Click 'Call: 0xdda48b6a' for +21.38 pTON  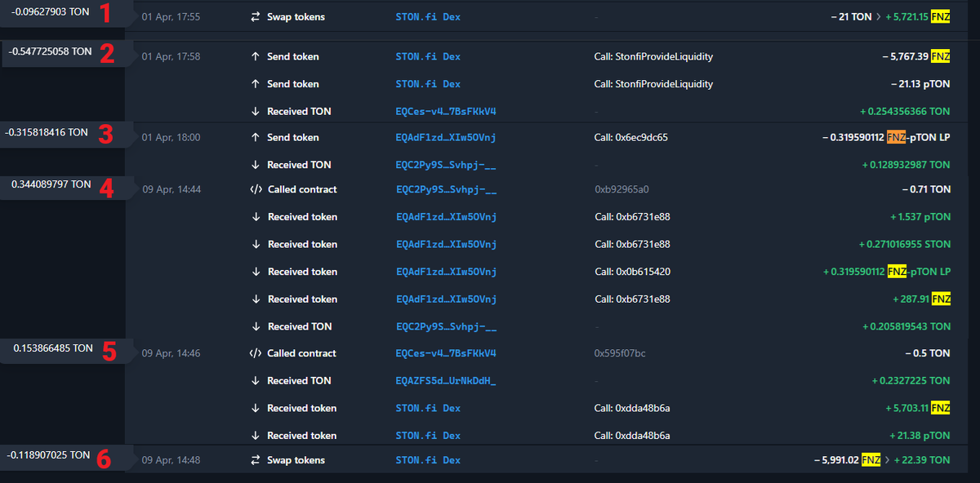[x=632, y=436]
